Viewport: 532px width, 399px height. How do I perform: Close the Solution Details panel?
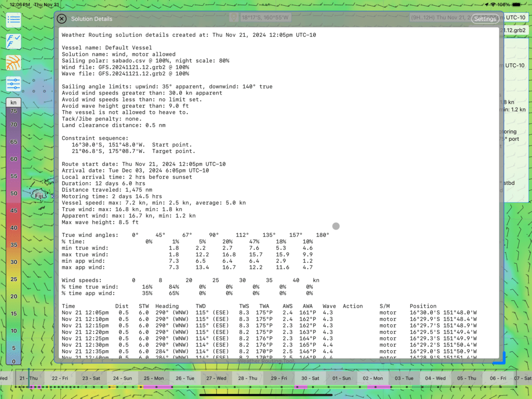[61, 19]
